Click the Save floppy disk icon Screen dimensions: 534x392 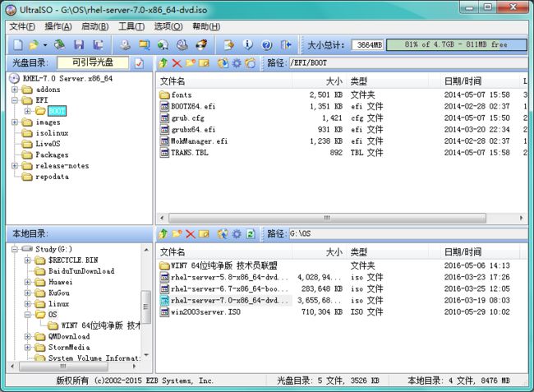pos(79,44)
